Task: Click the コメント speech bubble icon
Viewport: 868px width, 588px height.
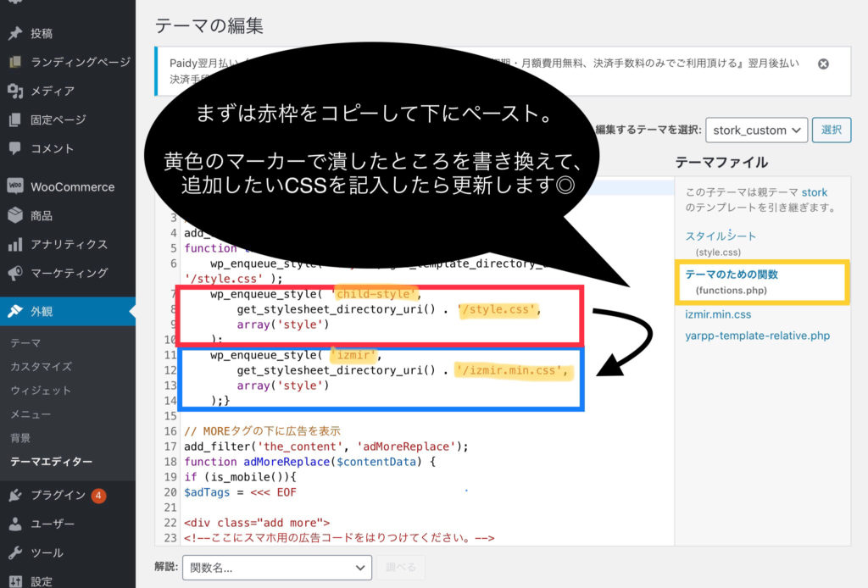Action: [x=14, y=148]
